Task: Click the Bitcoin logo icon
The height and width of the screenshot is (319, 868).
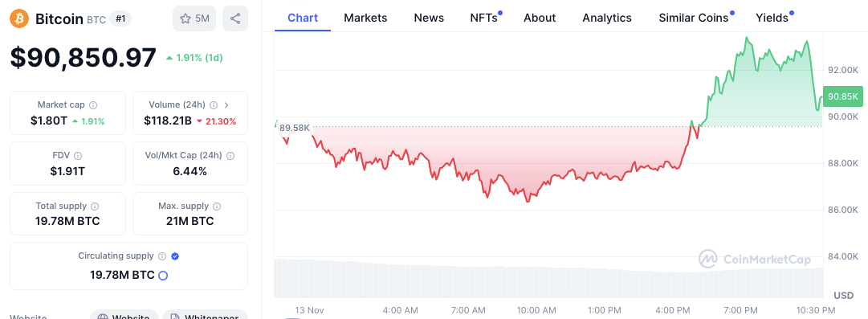Action: 19,18
